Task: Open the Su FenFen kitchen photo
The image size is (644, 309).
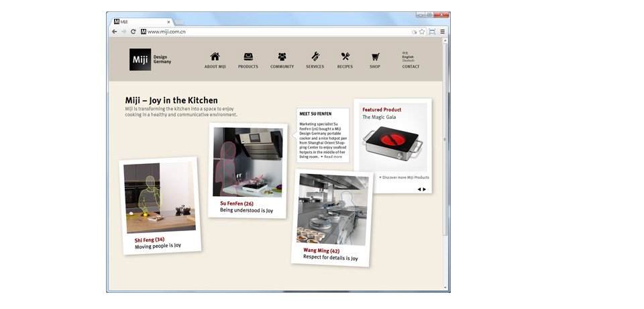Action: (x=248, y=162)
